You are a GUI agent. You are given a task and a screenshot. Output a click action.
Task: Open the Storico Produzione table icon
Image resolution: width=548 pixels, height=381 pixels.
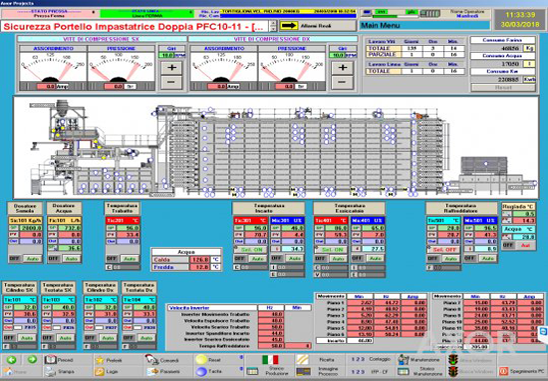(x=252, y=372)
